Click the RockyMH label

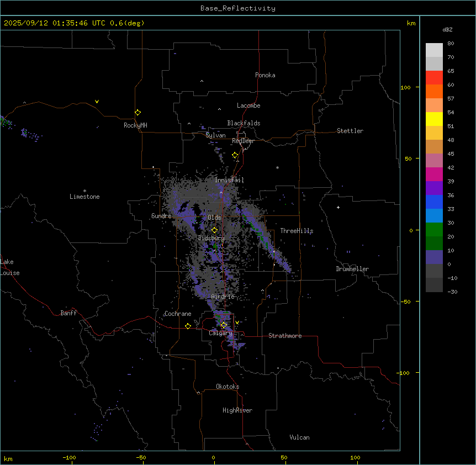tap(135, 125)
